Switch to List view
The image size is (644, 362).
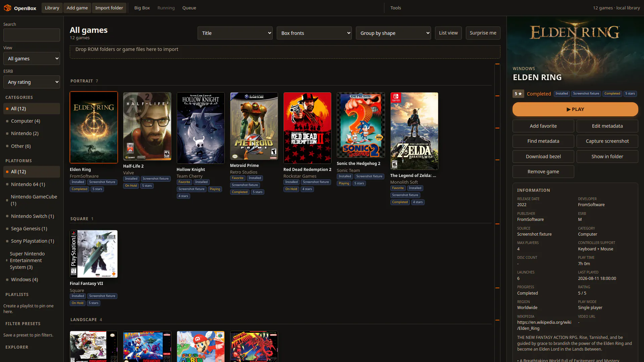[448, 33]
